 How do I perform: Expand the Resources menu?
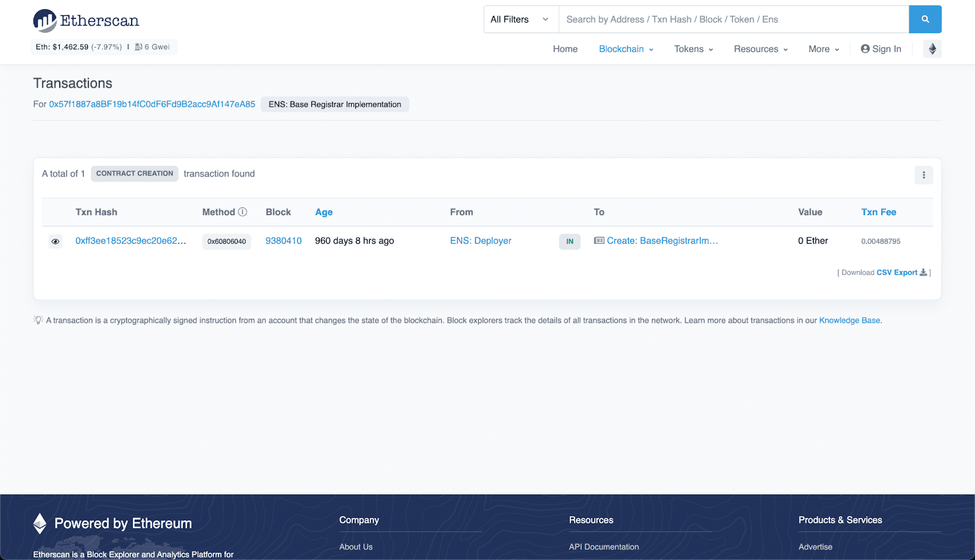760,49
